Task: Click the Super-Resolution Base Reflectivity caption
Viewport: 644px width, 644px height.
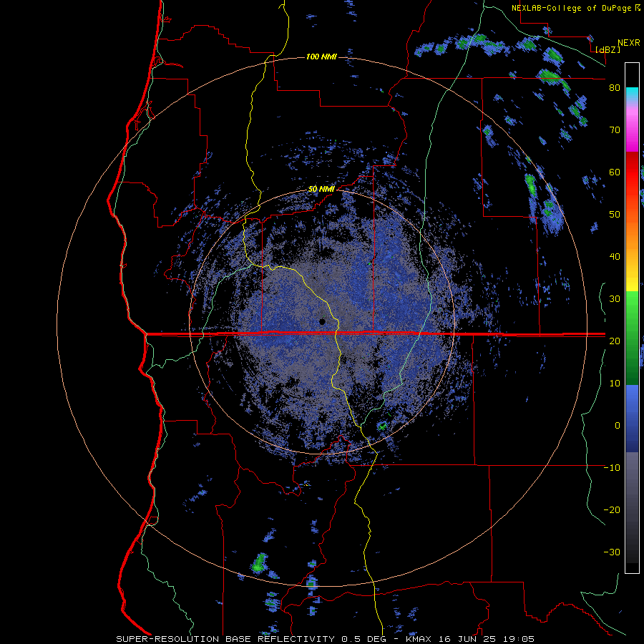Action: (326, 639)
